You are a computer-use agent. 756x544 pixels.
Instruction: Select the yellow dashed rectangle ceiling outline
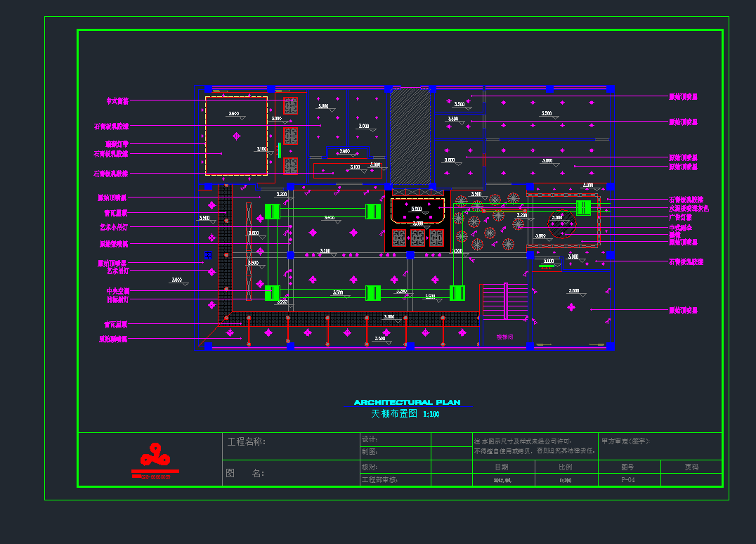[236, 136]
